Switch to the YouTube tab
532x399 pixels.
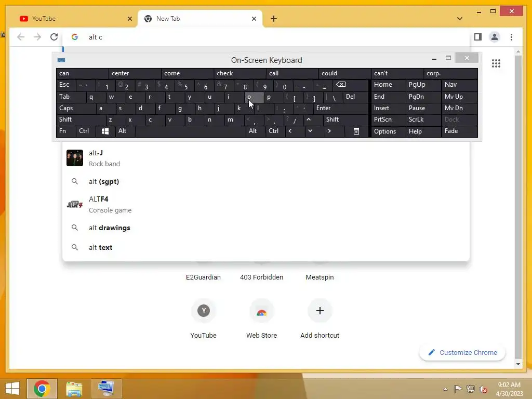coord(74,19)
